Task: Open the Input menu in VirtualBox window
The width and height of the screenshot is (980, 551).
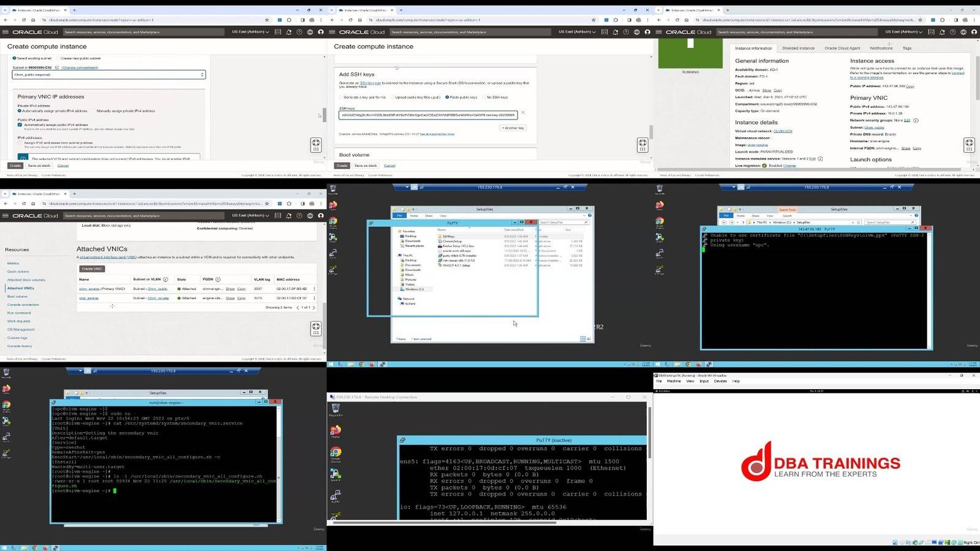Action: [x=704, y=381]
